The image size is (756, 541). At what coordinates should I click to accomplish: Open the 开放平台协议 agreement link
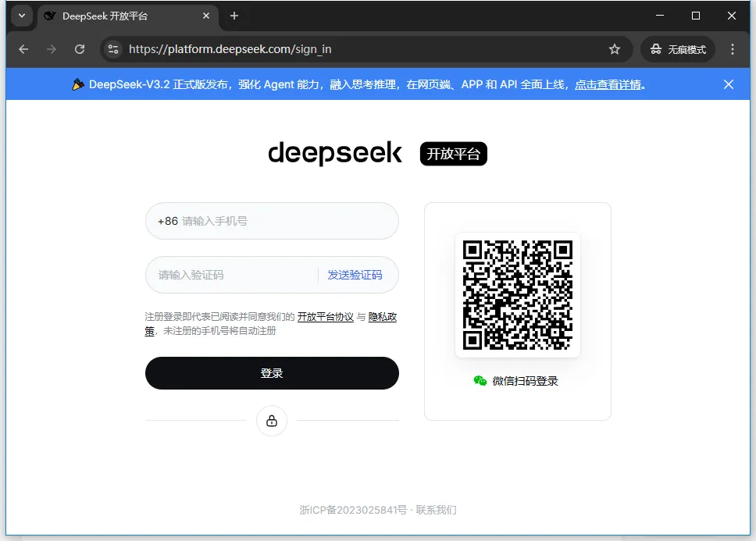[326, 317]
